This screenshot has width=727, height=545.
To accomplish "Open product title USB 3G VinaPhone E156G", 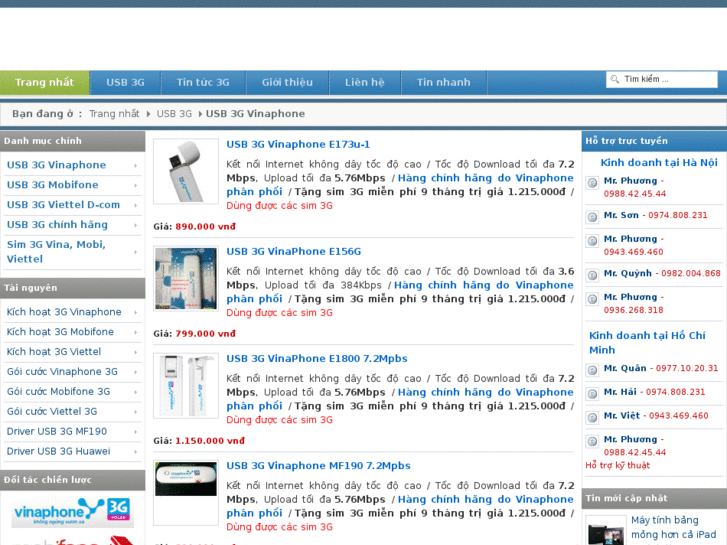I will point(293,252).
